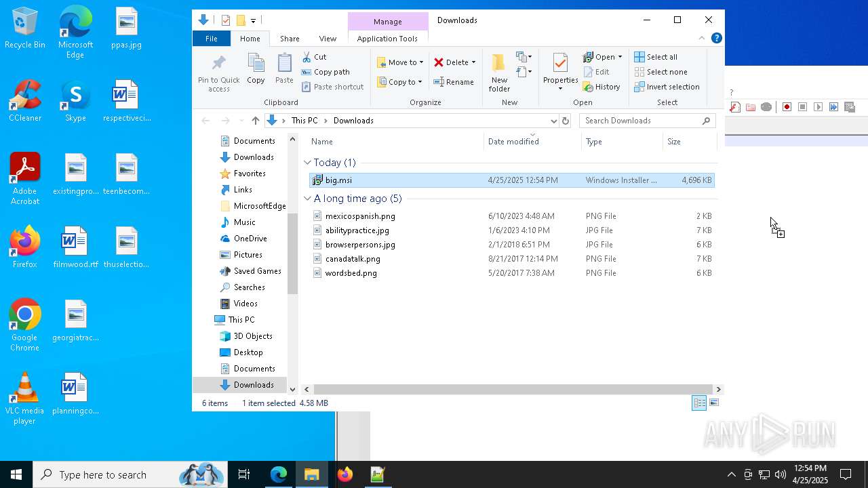Viewport: 868px width, 488px height.
Task: Click Stop recording icon in background window
Action: click(x=802, y=107)
